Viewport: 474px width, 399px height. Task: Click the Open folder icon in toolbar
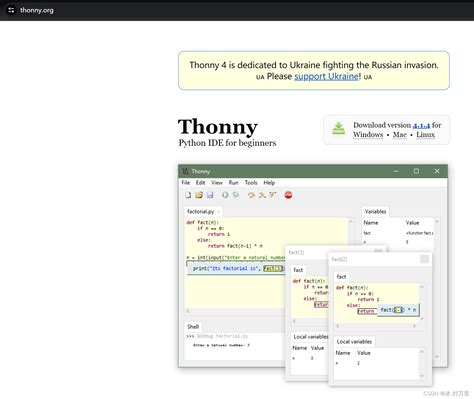(199, 195)
